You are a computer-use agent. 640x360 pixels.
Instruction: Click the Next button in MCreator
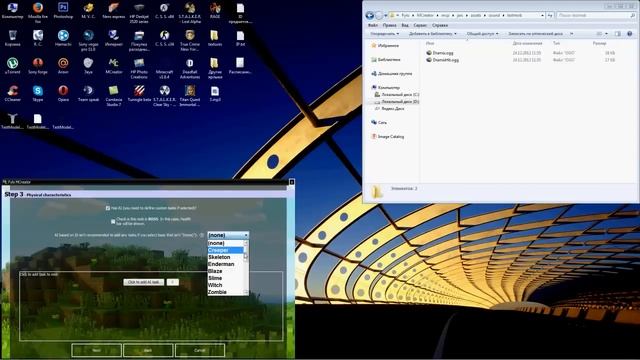coord(96,350)
